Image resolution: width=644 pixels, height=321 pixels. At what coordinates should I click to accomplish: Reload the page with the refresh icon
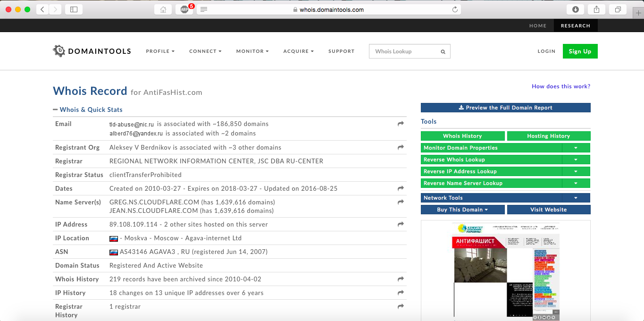(455, 9)
